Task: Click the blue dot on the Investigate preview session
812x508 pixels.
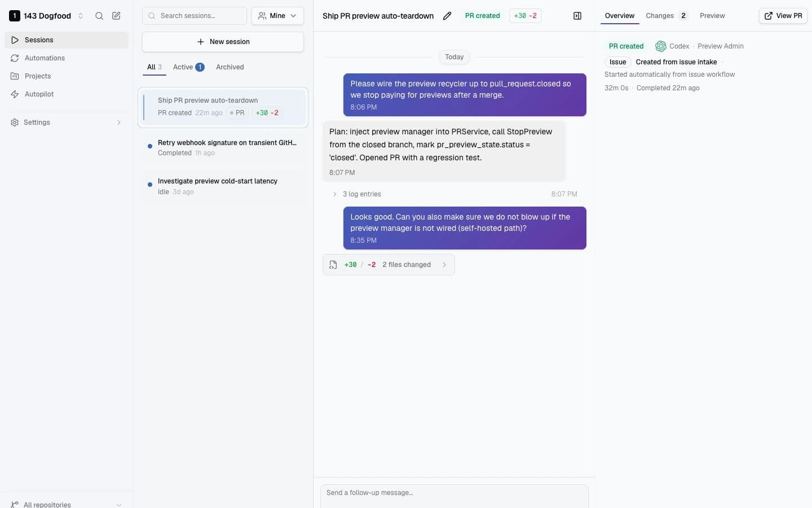Action: (x=150, y=185)
